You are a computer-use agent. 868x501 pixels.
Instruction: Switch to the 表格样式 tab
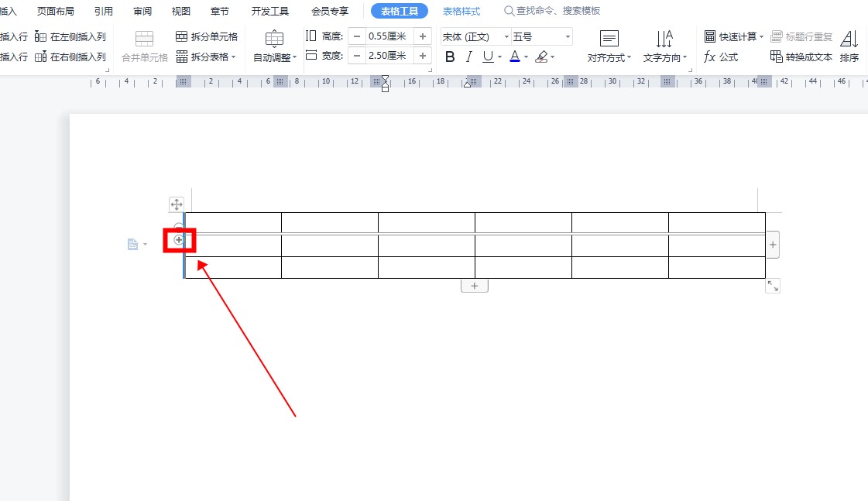pos(461,11)
